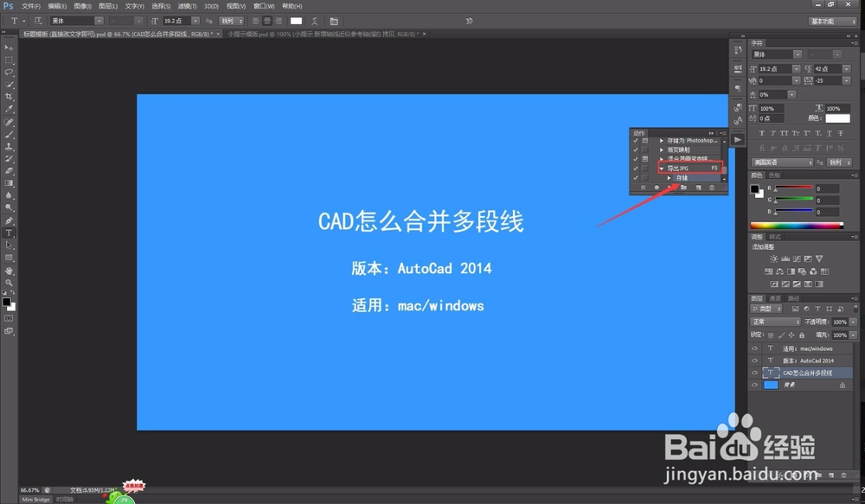Hide the 版本: AutoCad 2014 layer

(x=754, y=360)
